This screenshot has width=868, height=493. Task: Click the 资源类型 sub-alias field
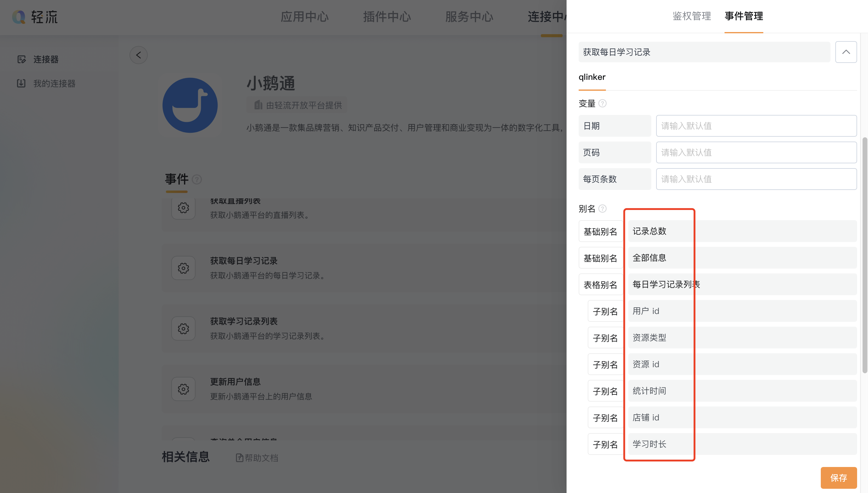[x=742, y=338]
